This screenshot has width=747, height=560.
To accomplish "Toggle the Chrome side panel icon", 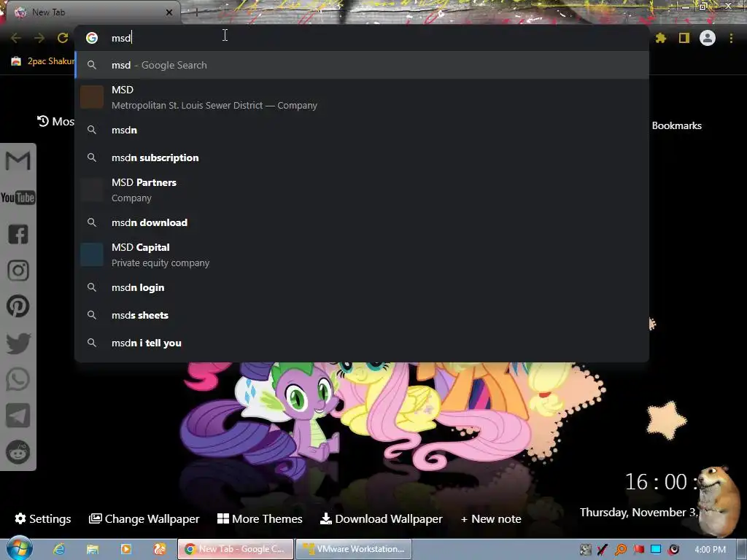I will click(x=684, y=38).
